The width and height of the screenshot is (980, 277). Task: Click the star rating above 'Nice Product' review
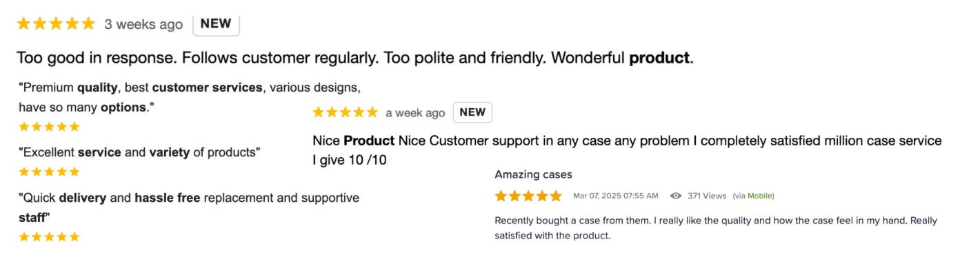click(x=346, y=112)
